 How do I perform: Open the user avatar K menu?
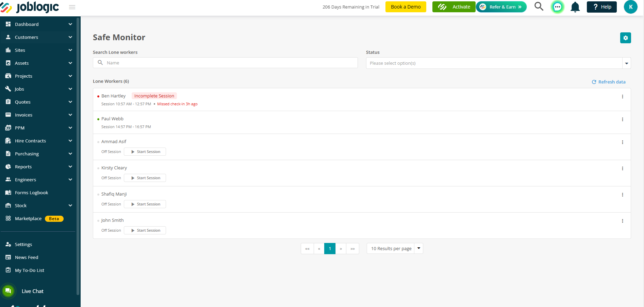[630, 7]
